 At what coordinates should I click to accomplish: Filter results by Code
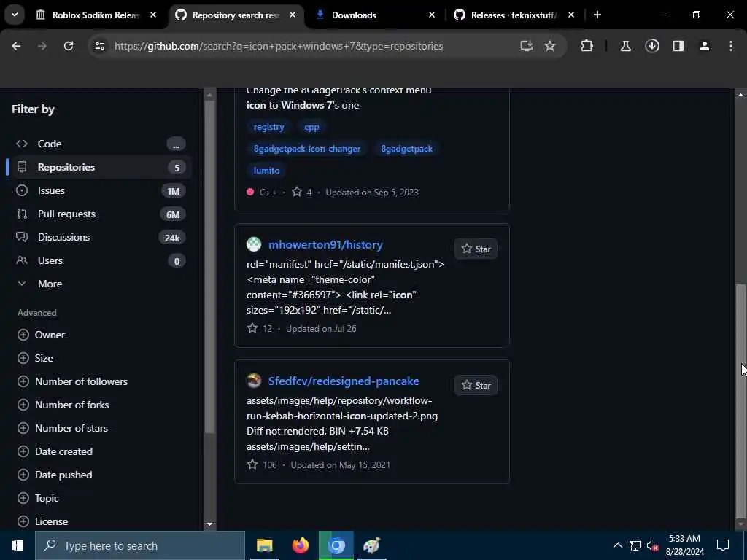(100, 144)
